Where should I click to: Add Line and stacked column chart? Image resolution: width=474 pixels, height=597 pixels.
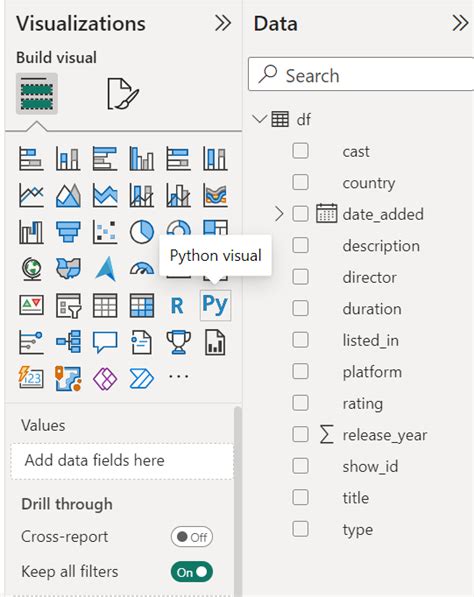pos(142,195)
